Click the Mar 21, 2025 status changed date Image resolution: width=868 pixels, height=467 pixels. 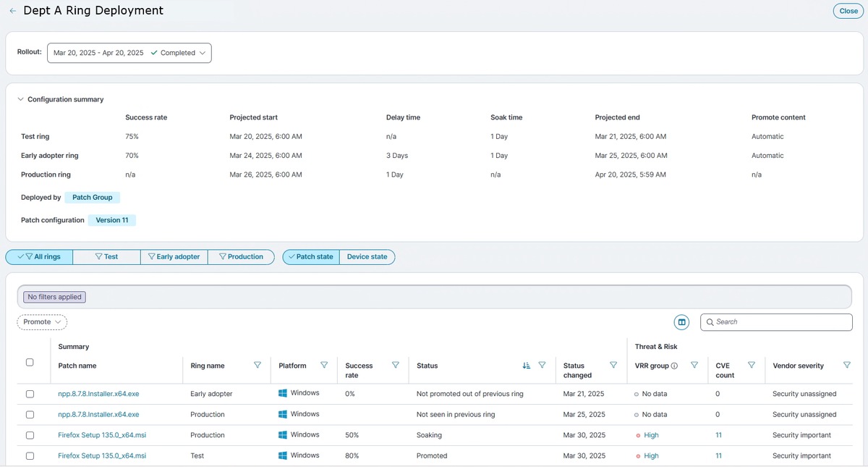584,394
